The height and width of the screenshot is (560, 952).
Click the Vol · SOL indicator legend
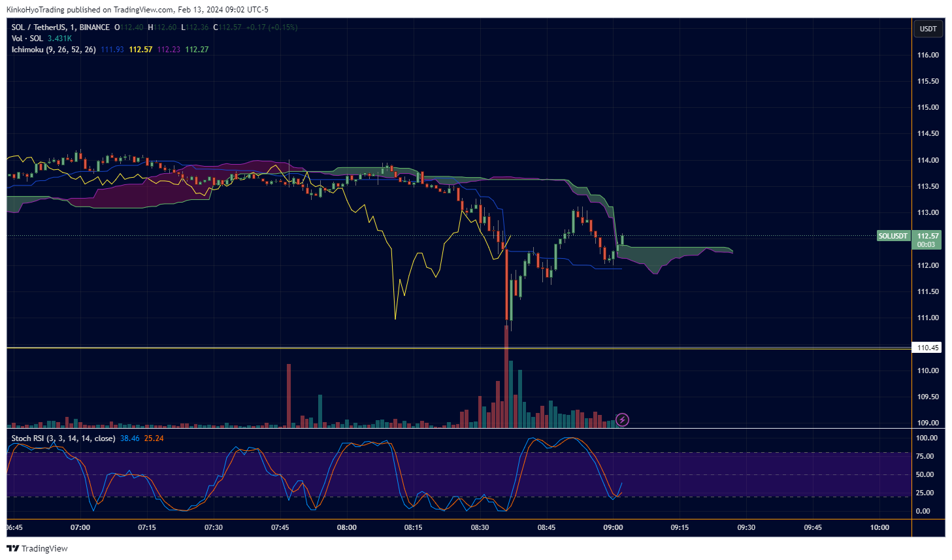point(27,39)
